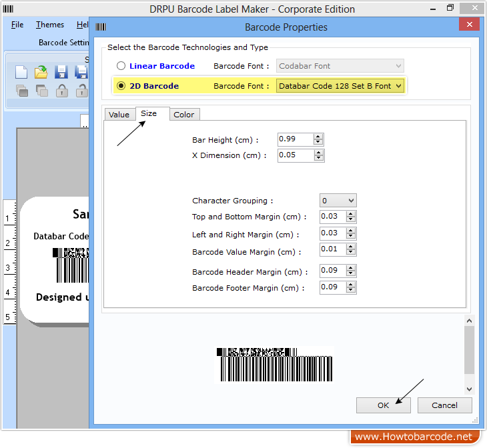Select the 2D Barcode radio button

click(121, 86)
